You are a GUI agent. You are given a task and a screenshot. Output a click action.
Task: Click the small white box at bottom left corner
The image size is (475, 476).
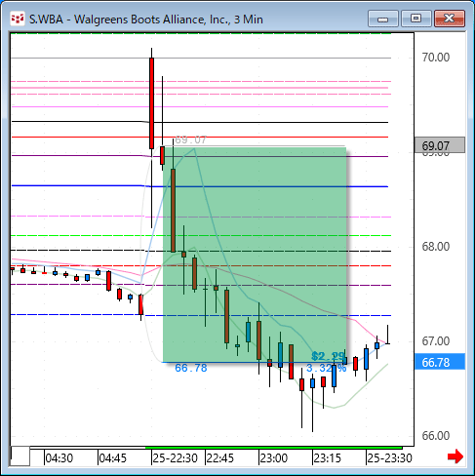(x=20, y=456)
